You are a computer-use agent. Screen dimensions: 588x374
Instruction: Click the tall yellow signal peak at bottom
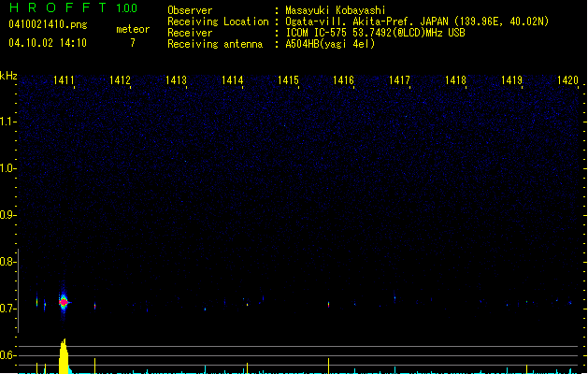coord(64,356)
